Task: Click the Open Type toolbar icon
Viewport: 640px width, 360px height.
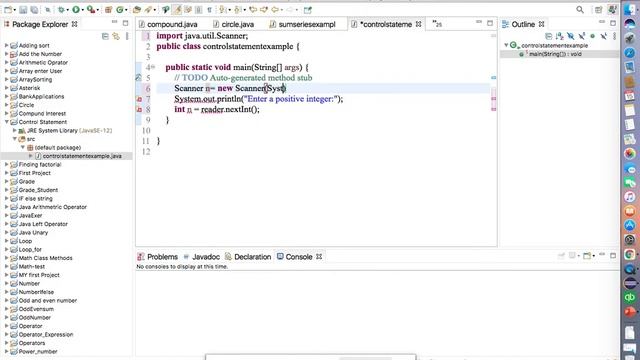Action: click(137, 10)
